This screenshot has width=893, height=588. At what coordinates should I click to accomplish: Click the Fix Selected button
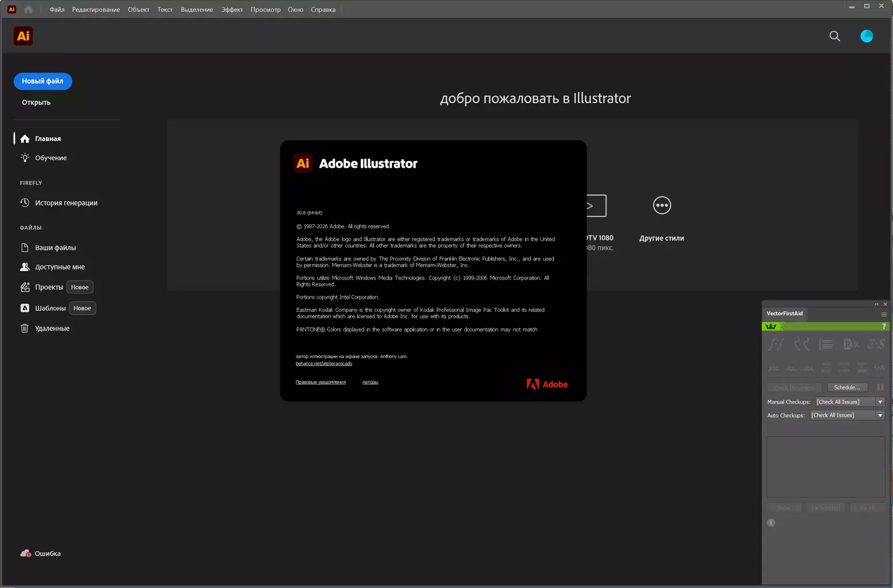[x=826, y=508]
